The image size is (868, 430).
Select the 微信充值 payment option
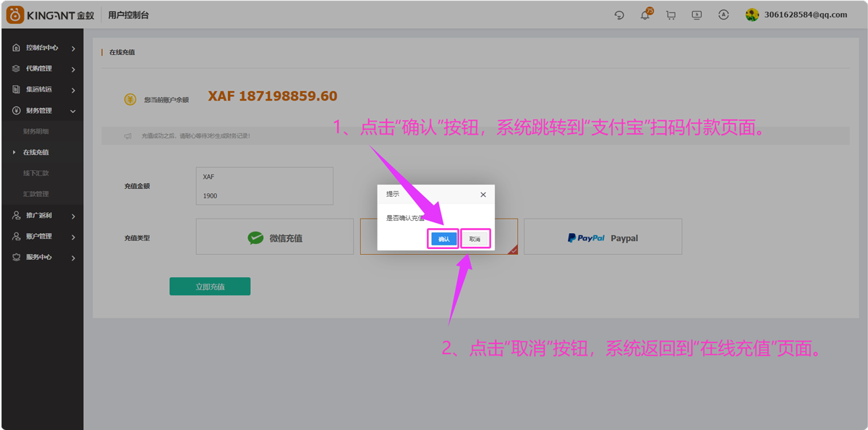coord(275,237)
